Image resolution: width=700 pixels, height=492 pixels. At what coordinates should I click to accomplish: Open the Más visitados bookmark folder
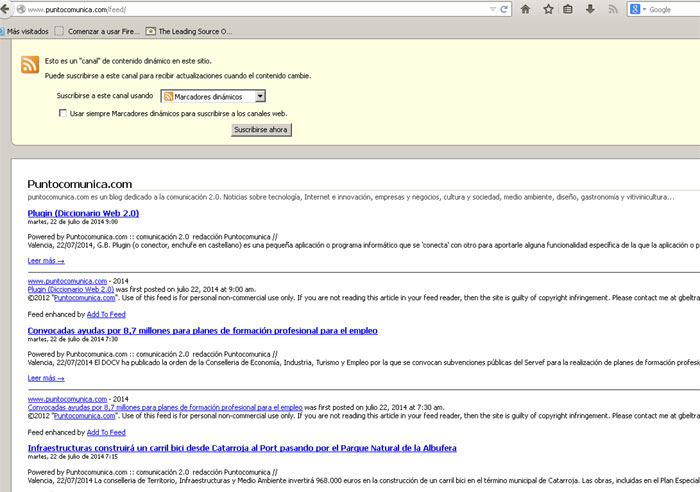pyautogui.click(x=25, y=31)
